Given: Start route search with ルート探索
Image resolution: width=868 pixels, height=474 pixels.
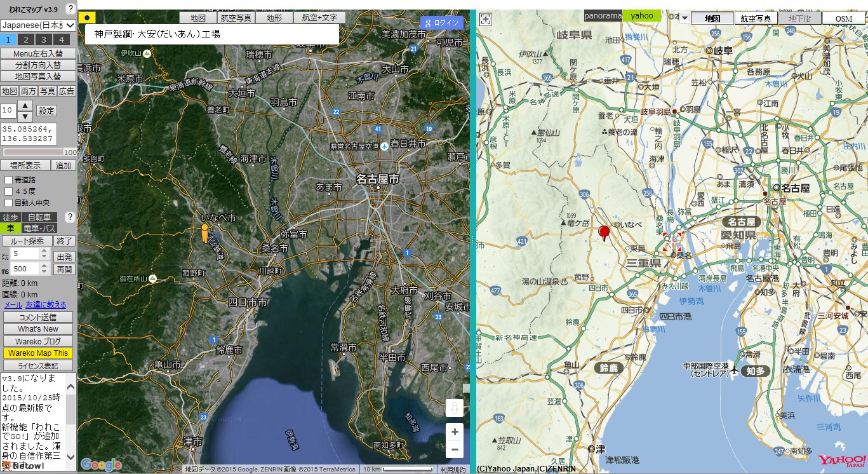Looking at the screenshot, I should [x=27, y=241].
